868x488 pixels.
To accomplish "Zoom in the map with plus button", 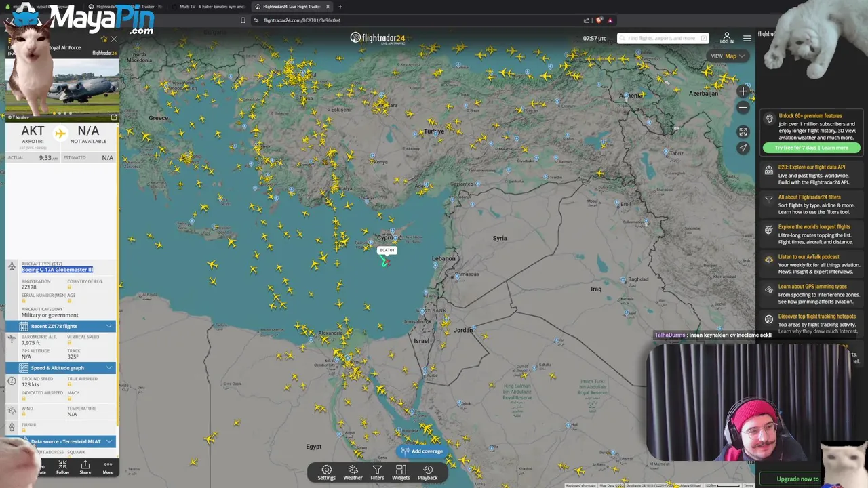I will [743, 91].
